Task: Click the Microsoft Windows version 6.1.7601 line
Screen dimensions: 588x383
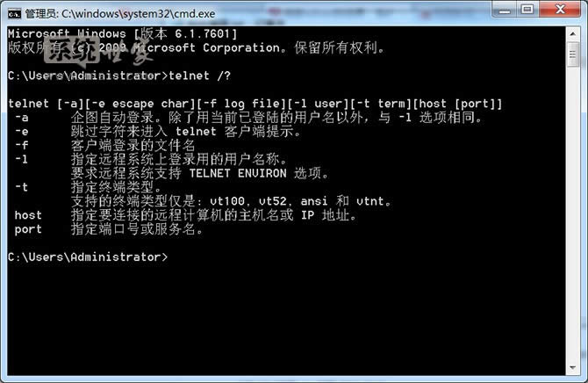Action: coord(123,34)
